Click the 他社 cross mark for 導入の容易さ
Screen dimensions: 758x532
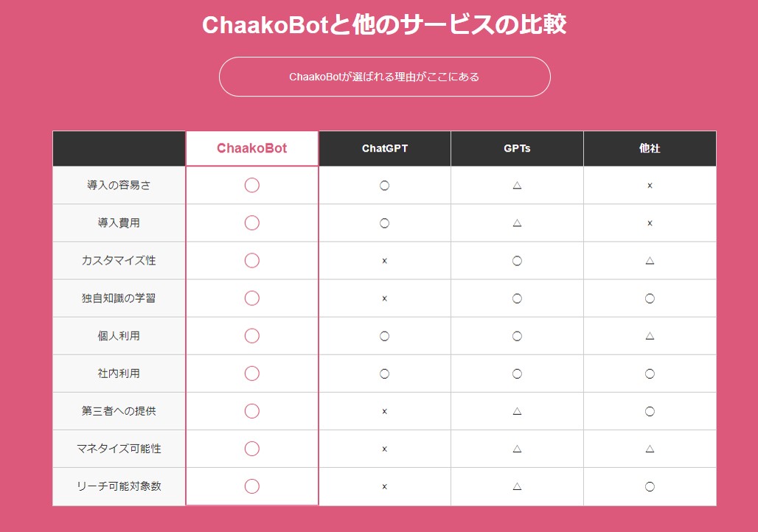tap(650, 186)
